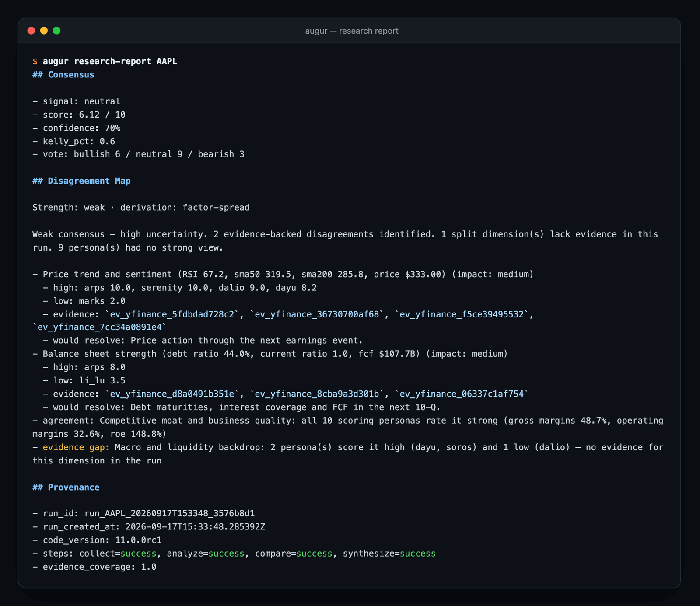700x606 pixels.
Task: Select the 'code_version: 11.0.0rc1' line
Action: (97, 540)
